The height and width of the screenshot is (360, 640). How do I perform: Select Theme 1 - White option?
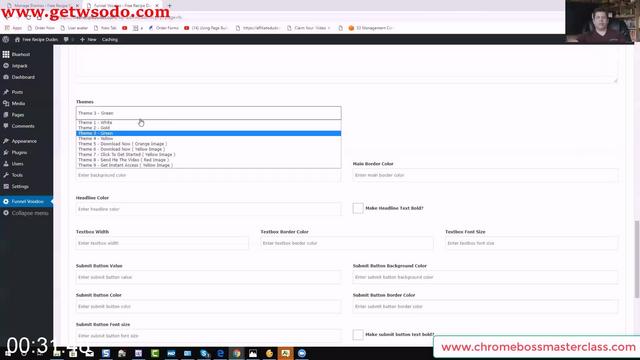coord(209,122)
